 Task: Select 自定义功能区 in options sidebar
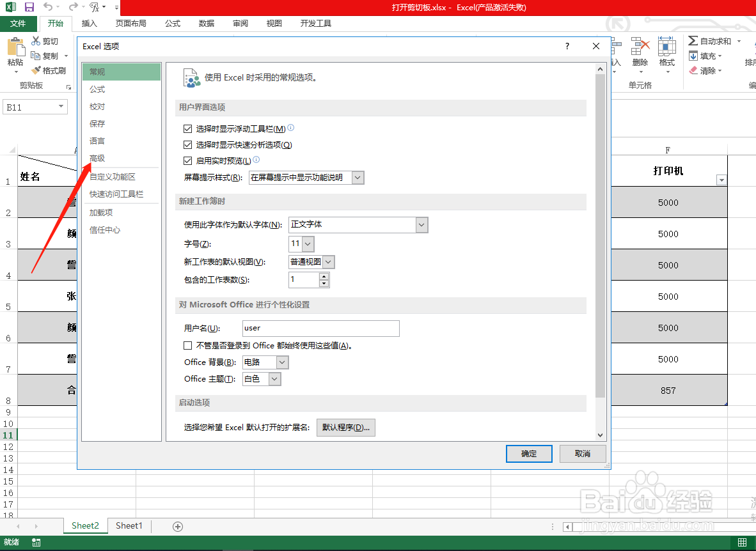pyautogui.click(x=121, y=177)
